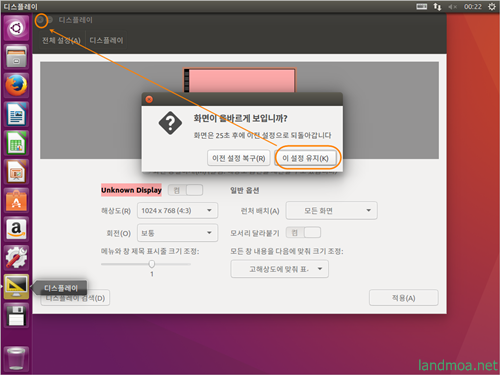The image size is (500, 375).
Task: Click the 25-second revert countdown text
Action: coord(262,135)
